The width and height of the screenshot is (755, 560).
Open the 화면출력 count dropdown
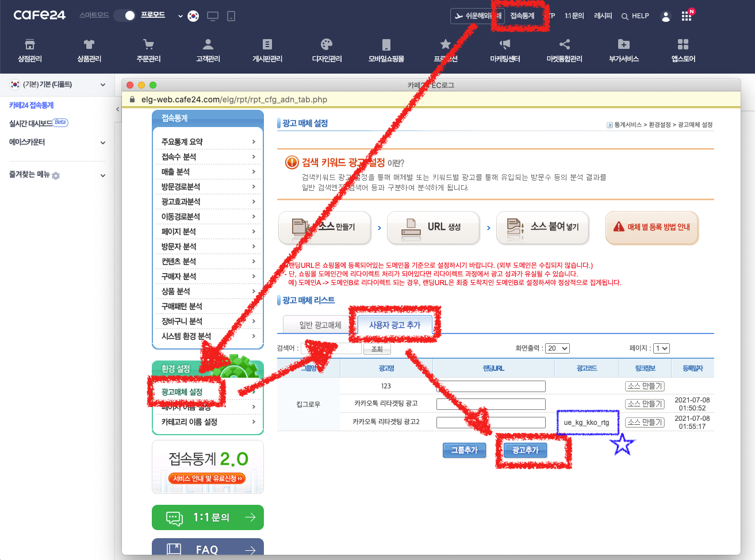point(557,348)
